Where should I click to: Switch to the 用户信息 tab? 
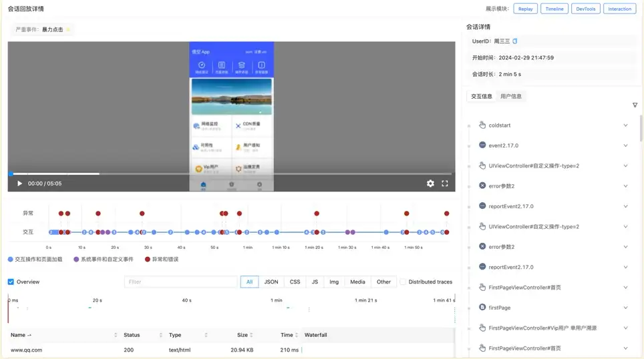pyautogui.click(x=511, y=96)
